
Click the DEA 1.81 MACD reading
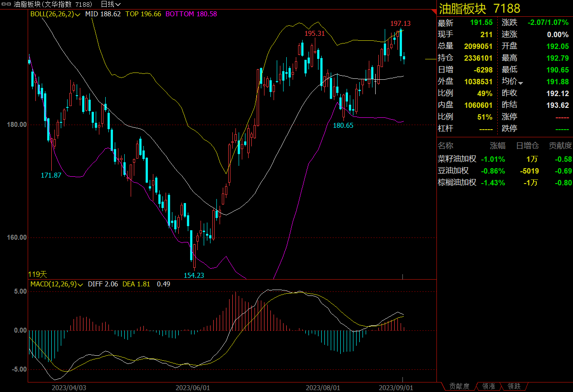[x=137, y=284]
